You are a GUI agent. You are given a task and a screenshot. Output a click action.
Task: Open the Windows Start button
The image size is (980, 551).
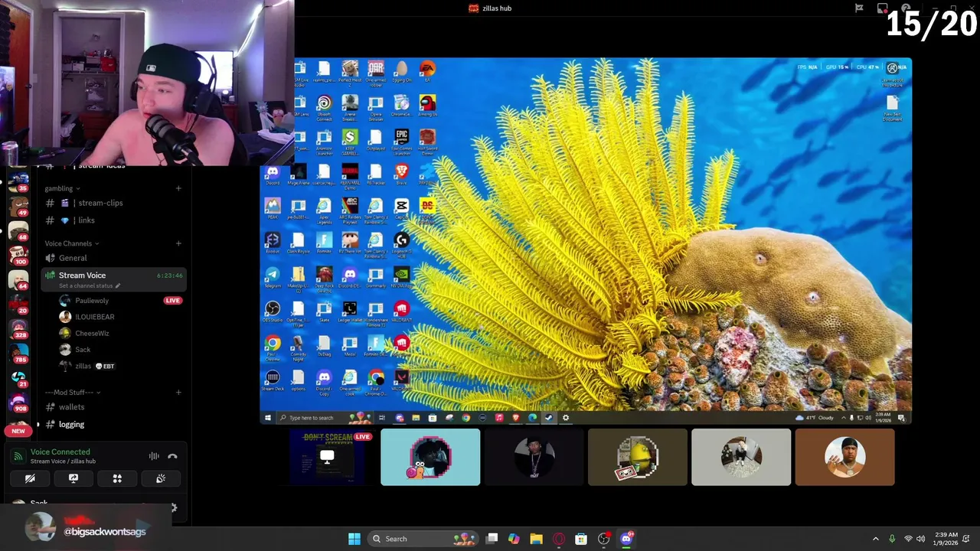coord(354,539)
